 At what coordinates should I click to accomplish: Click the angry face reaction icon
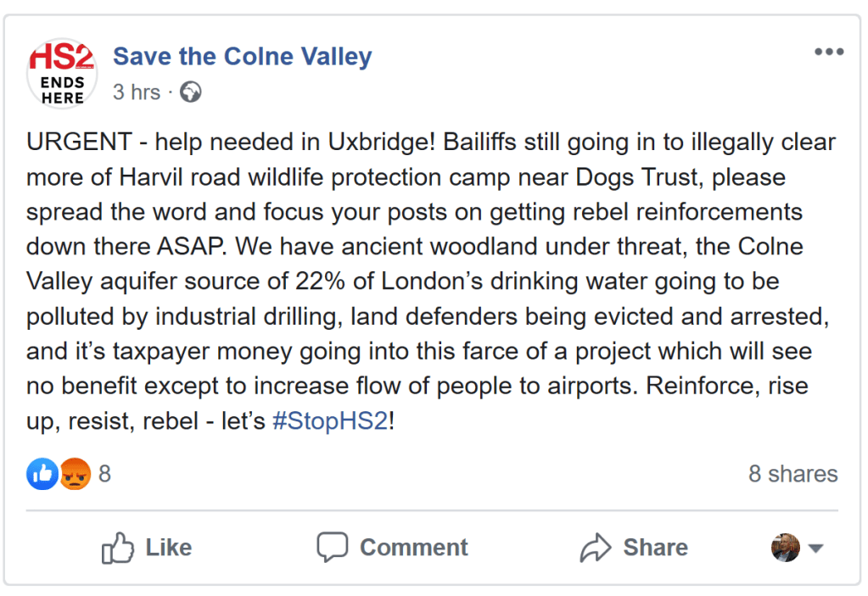point(75,474)
